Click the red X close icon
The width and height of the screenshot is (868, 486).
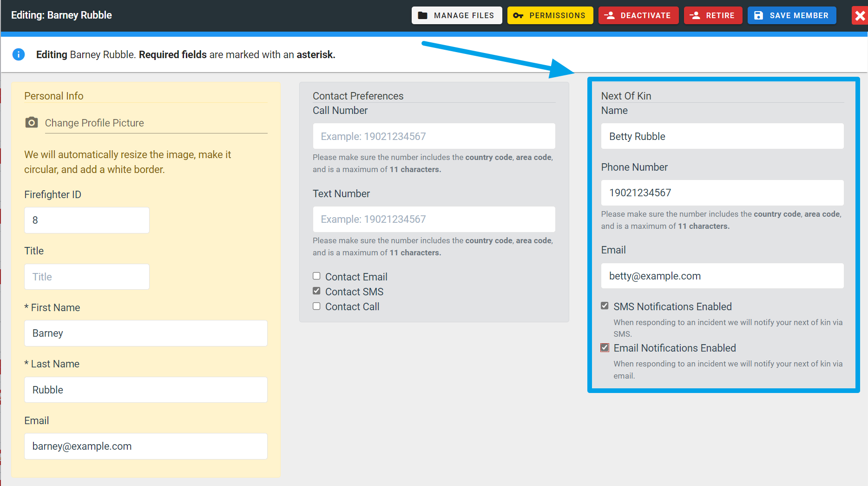point(860,16)
